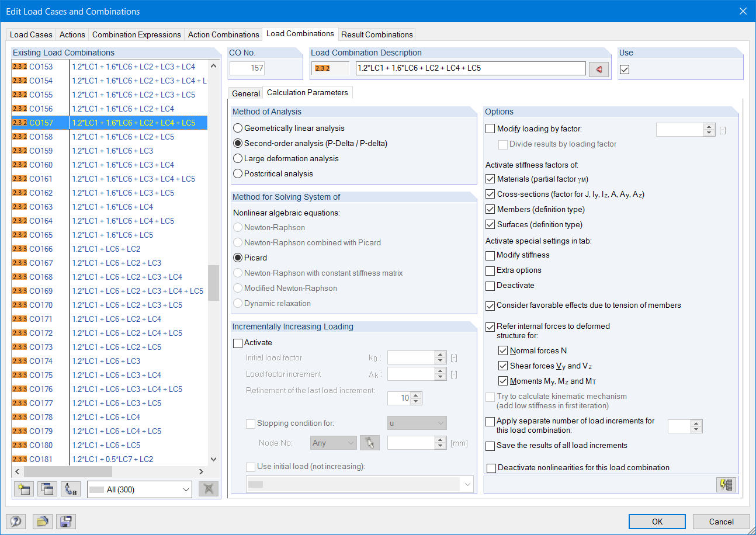Renumber the selected load combinations
Screen dimensions: 756x535
pyautogui.click(x=71, y=489)
